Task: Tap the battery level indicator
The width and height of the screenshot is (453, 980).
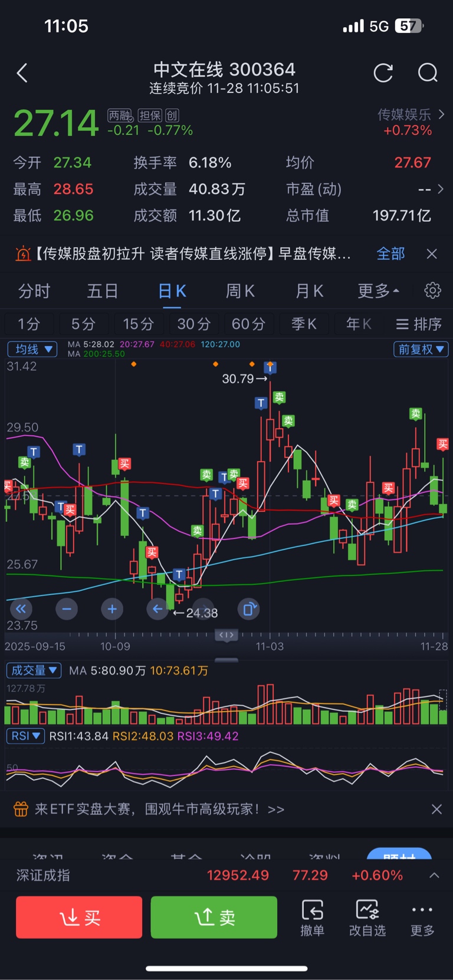Action: [x=409, y=26]
